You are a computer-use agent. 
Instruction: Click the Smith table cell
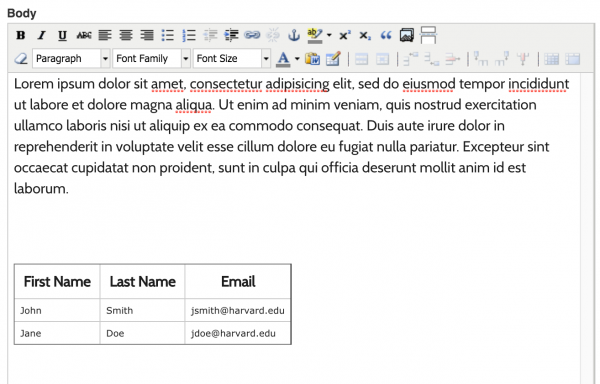click(142, 310)
